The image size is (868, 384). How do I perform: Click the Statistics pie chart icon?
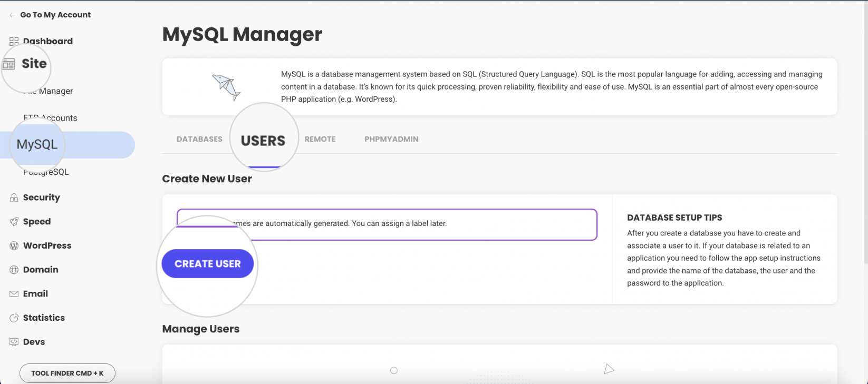[x=14, y=318]
